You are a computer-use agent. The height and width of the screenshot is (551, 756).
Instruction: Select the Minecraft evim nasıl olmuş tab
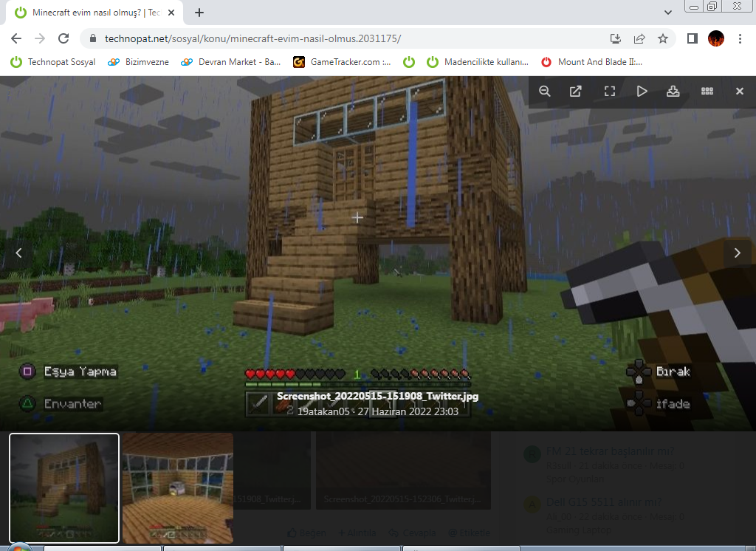click(x=94, y=13)
